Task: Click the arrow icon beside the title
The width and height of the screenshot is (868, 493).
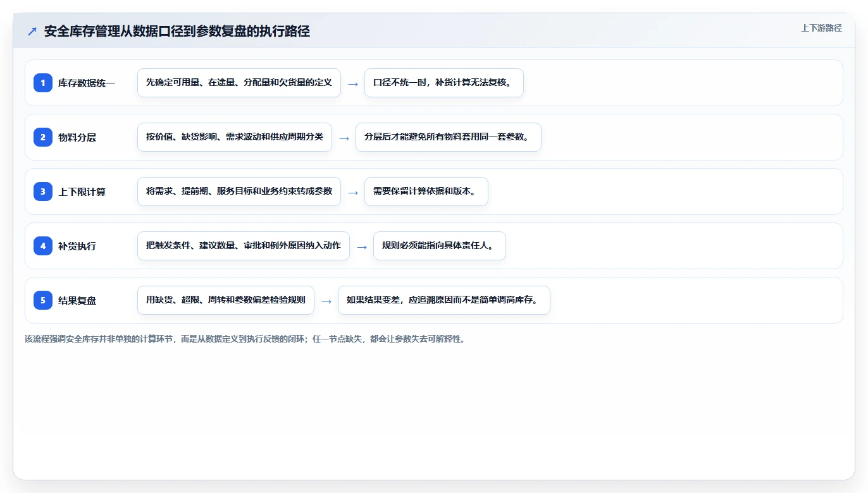Action: tap(32, 32)
